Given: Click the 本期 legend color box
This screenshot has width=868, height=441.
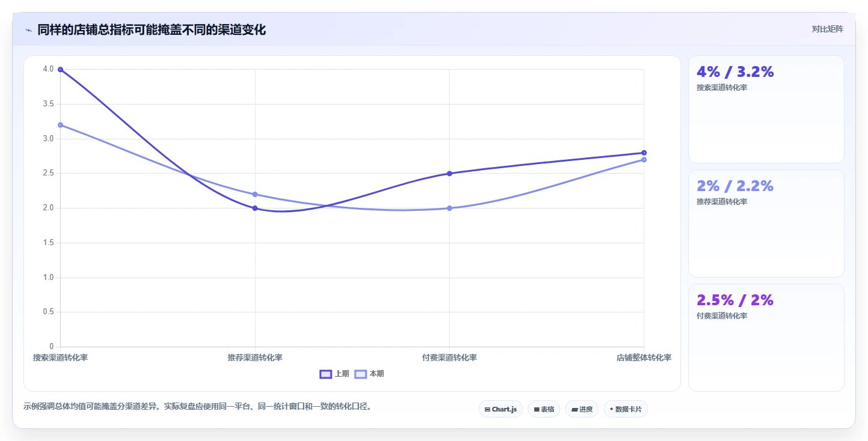Looking at the screenshot, I should click(x=360, y=374).
